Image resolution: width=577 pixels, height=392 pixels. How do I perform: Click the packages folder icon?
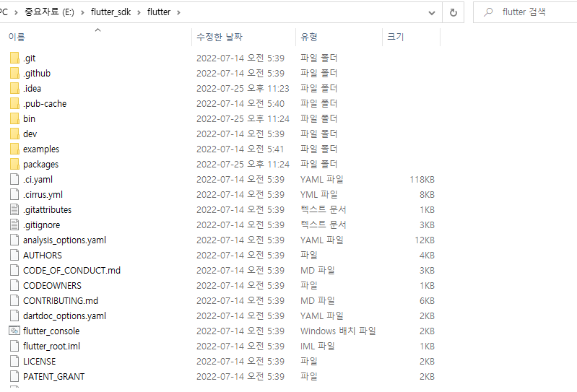[x=14, y=164]
